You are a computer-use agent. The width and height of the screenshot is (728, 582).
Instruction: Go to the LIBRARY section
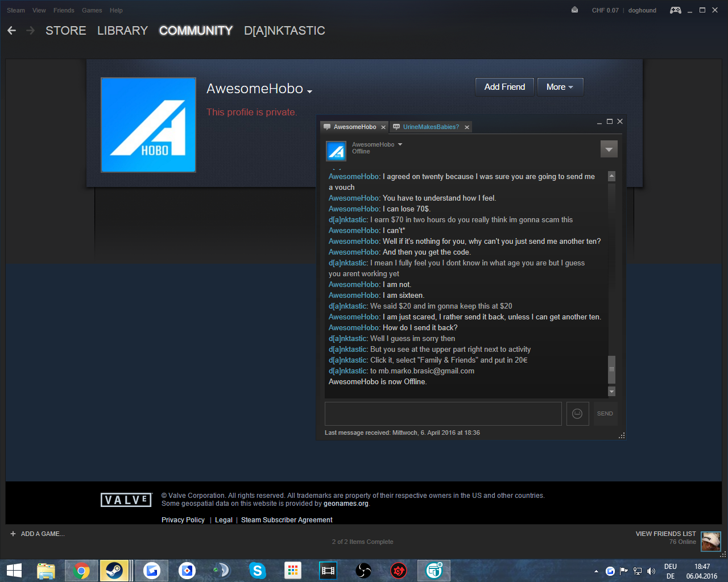click(x=122, y=31)
